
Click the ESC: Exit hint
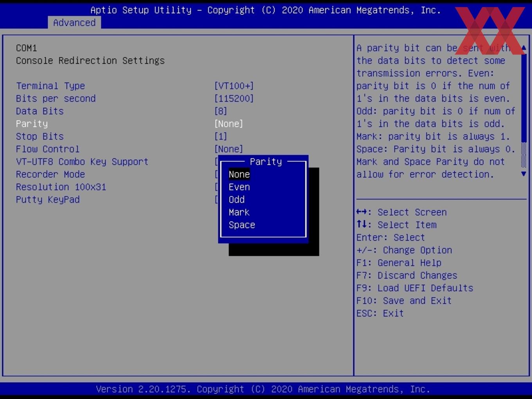click(380, 313)
